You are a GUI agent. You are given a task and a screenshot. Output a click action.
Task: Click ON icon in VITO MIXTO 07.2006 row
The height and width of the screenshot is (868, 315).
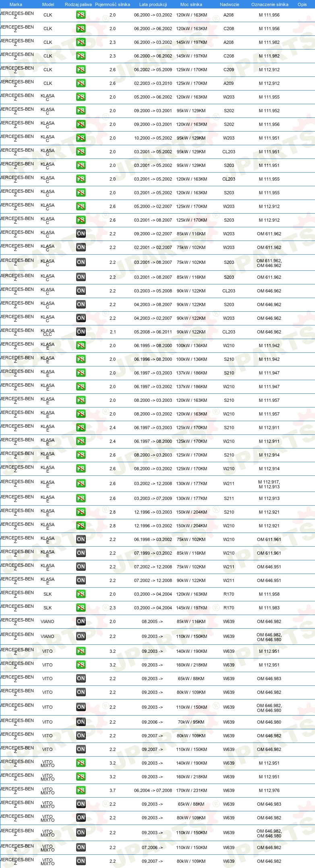click(x=81, y=847)
